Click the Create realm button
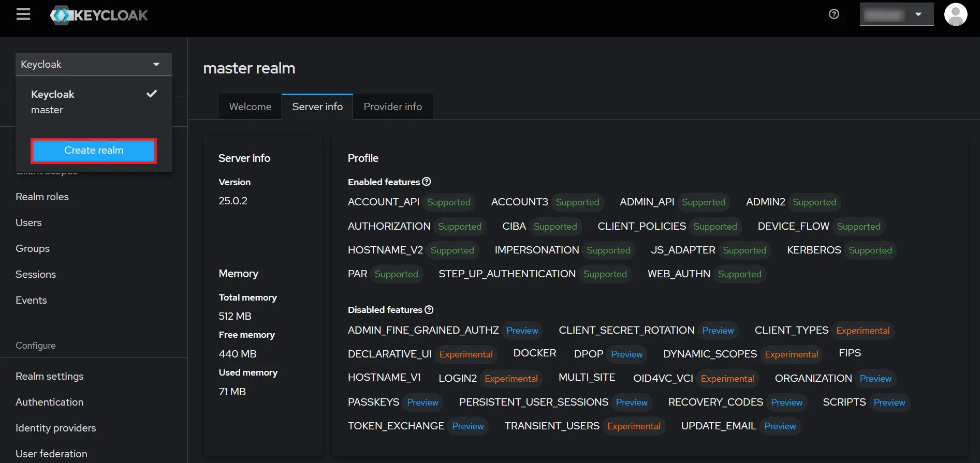 pos(94,151)
